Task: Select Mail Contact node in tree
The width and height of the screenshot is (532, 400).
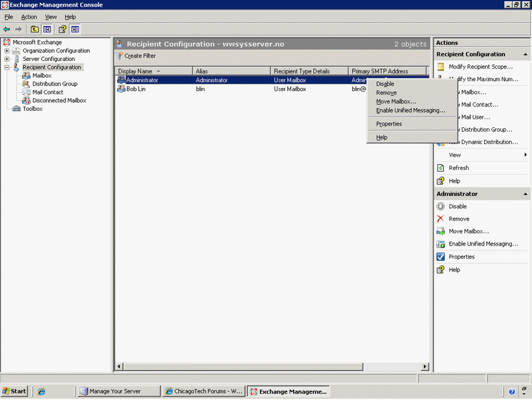Action: 48,92
